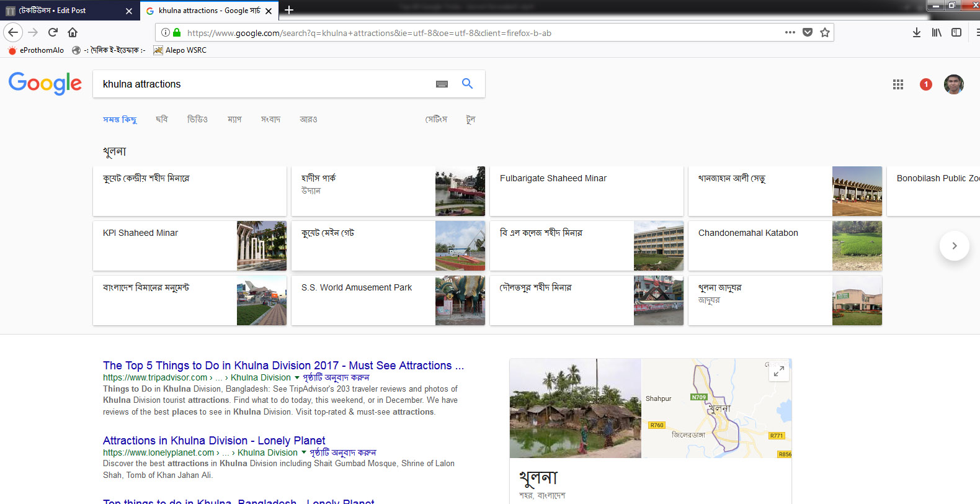Open the Alepo WSRC bookmark
Screen dimensions: 980x504
(180, 50)
